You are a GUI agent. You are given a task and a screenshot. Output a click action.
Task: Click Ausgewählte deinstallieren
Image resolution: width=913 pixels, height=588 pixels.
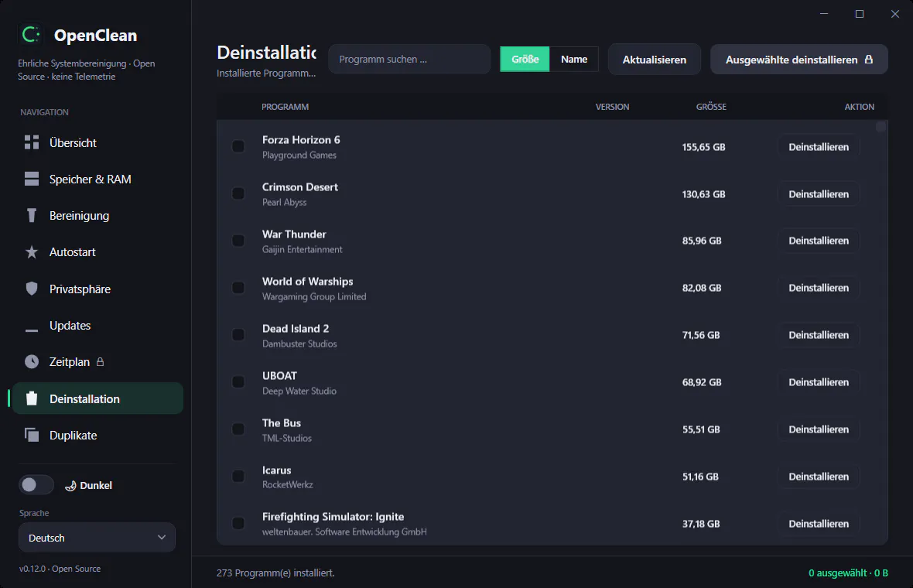click(x=798, y=60)
